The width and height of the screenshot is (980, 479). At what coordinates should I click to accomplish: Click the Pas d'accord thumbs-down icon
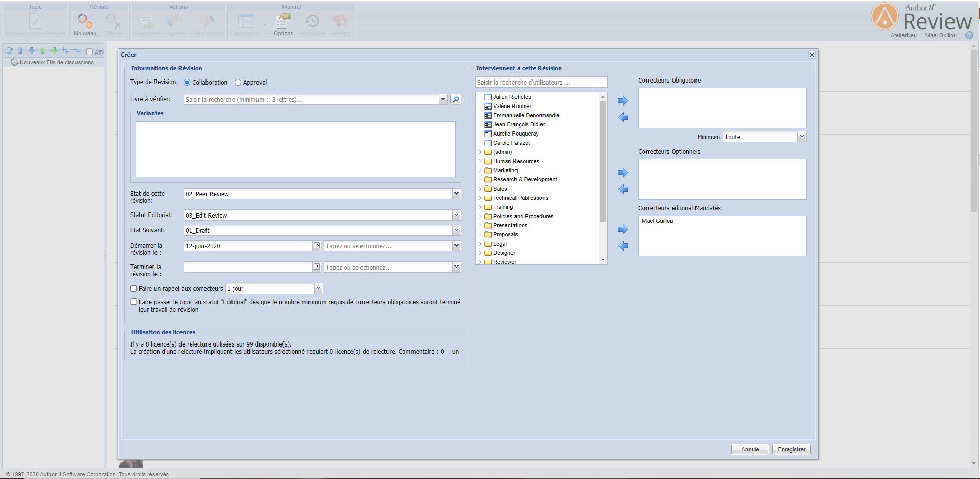coord(207,21)
